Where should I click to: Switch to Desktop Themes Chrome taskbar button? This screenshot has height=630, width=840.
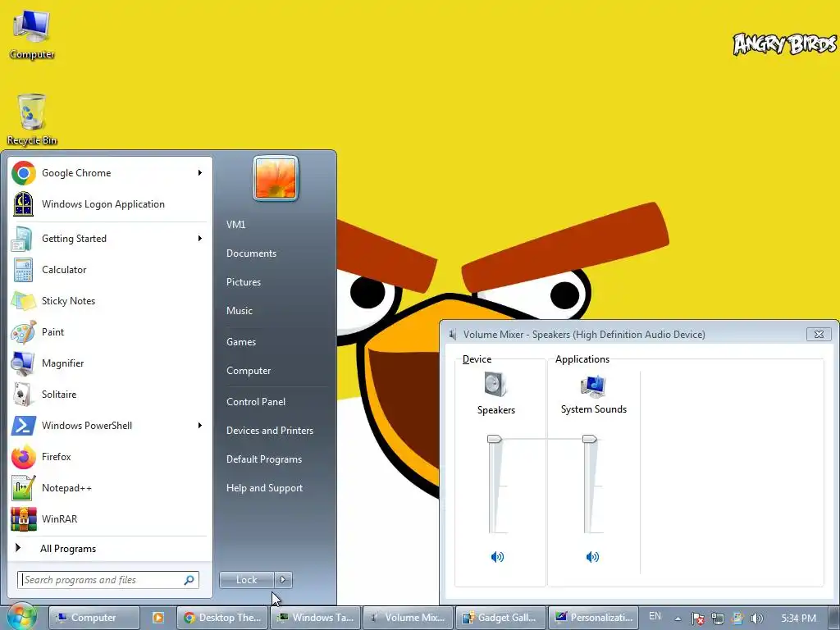(x=221, y=618)
